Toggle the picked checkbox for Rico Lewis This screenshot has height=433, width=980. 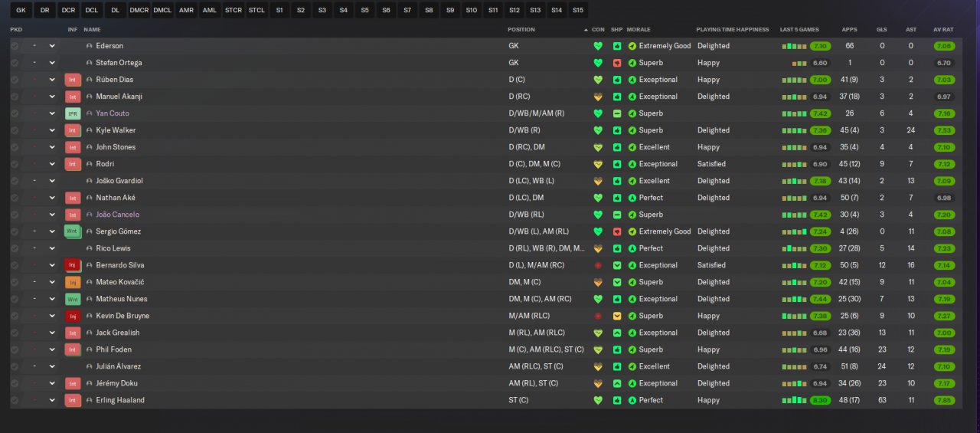[15, 248]
